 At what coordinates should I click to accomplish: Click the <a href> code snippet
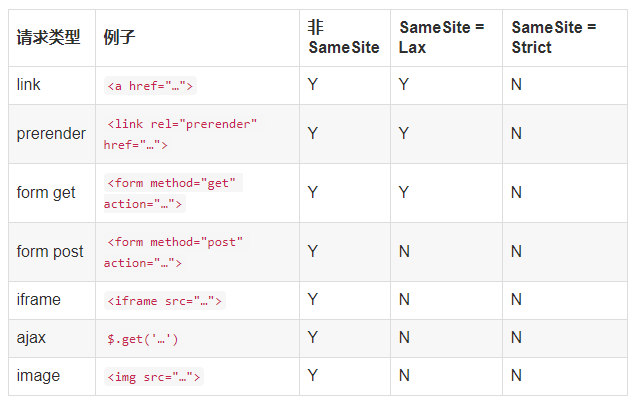[x=150, y=86]
